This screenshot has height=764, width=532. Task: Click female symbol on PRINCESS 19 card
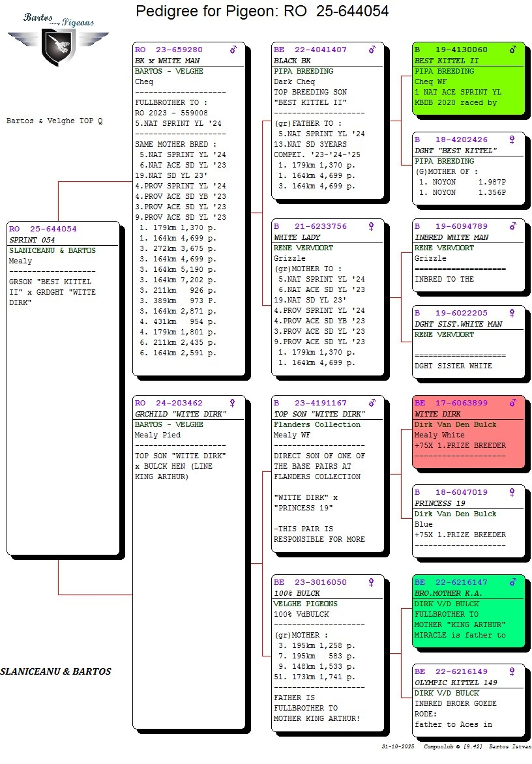(513, 493)
